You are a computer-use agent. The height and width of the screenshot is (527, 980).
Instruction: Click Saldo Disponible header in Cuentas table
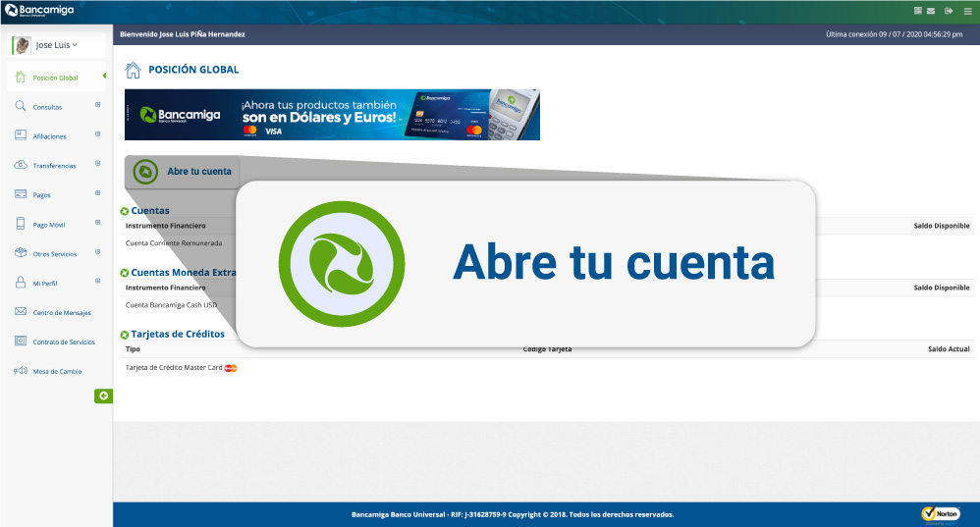pyautogui.click(x=942, y=226)
